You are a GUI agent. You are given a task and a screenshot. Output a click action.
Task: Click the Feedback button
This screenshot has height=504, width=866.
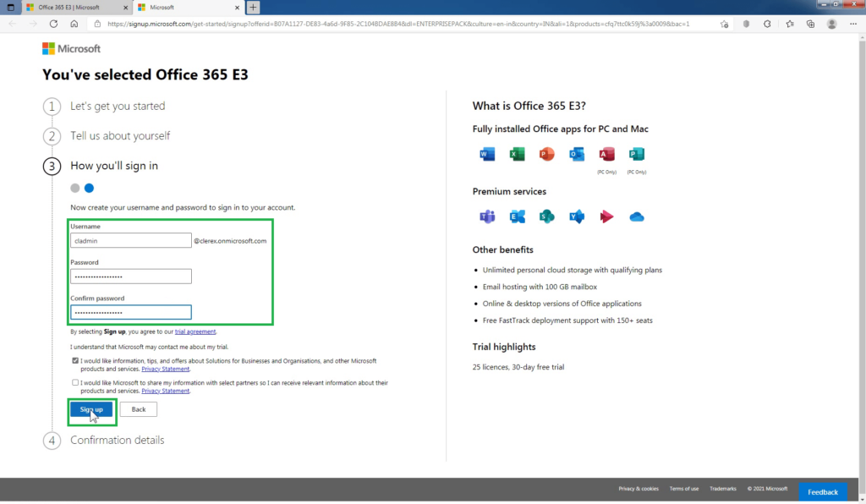[x=822, y=492]
